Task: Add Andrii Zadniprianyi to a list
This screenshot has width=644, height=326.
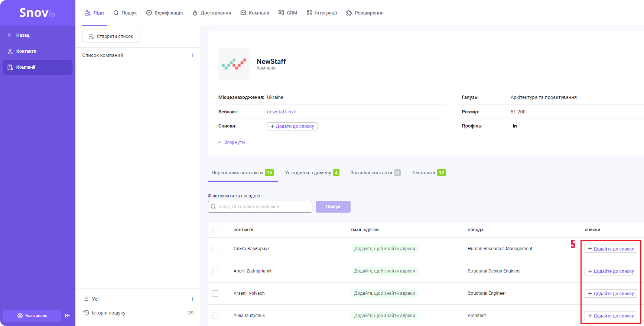Action: 611,271
